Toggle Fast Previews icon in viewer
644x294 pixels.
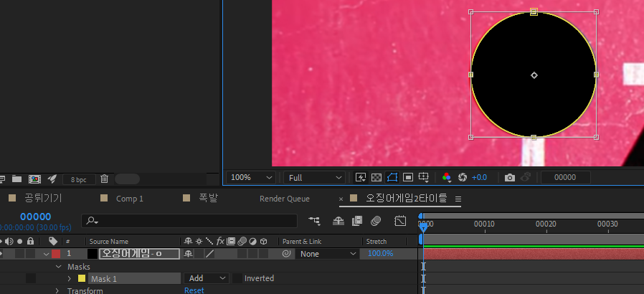(361, 177)
